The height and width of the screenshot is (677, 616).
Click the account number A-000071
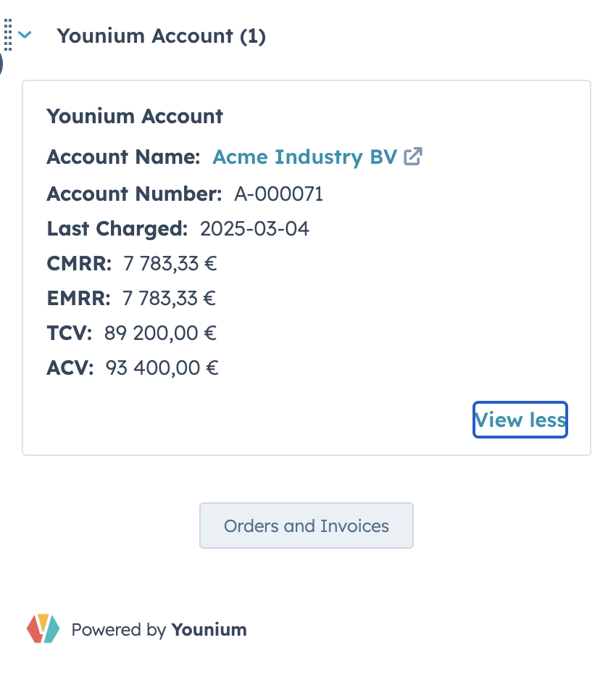pos(278,194)
